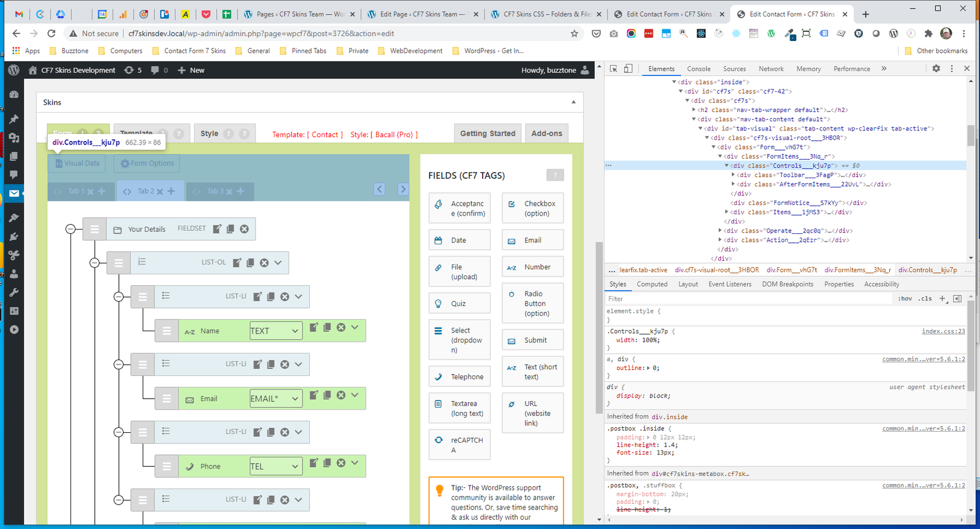Click the drag handle on Phone field

167,467
